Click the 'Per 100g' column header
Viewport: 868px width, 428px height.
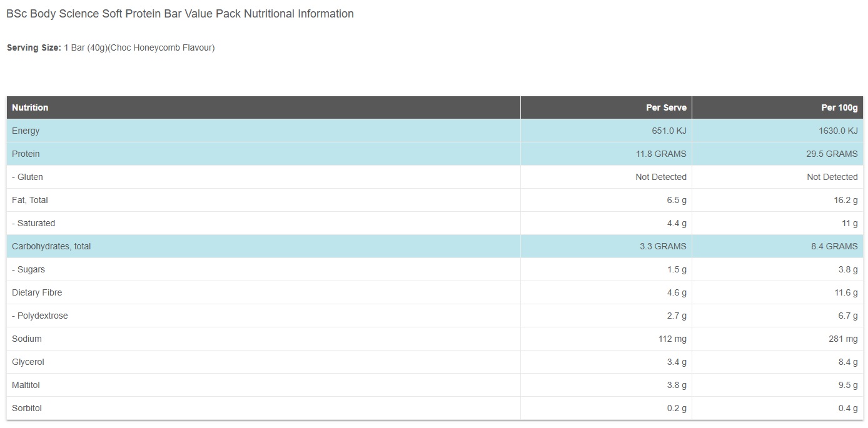839,107
